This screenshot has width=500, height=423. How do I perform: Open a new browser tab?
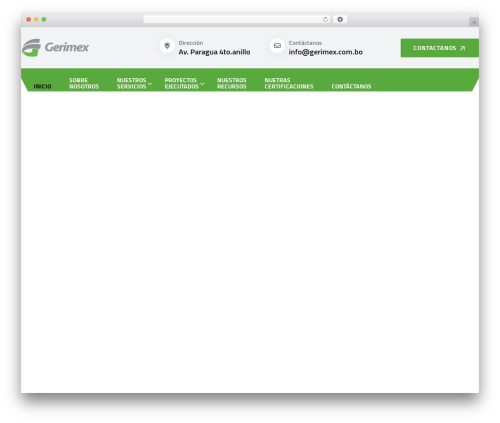(x=474, y=22)
